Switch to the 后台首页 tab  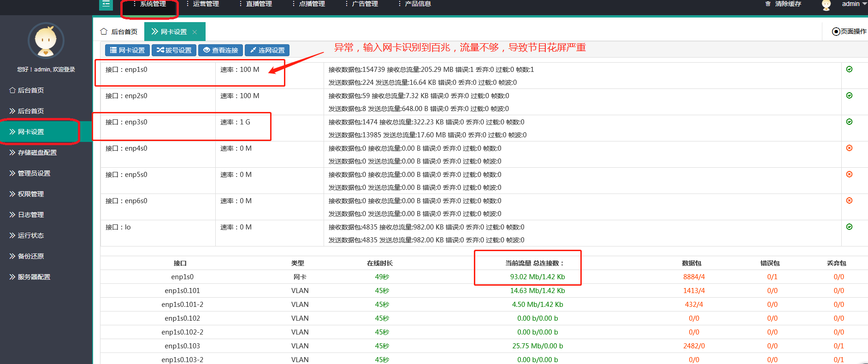click(x=119, y=32)
